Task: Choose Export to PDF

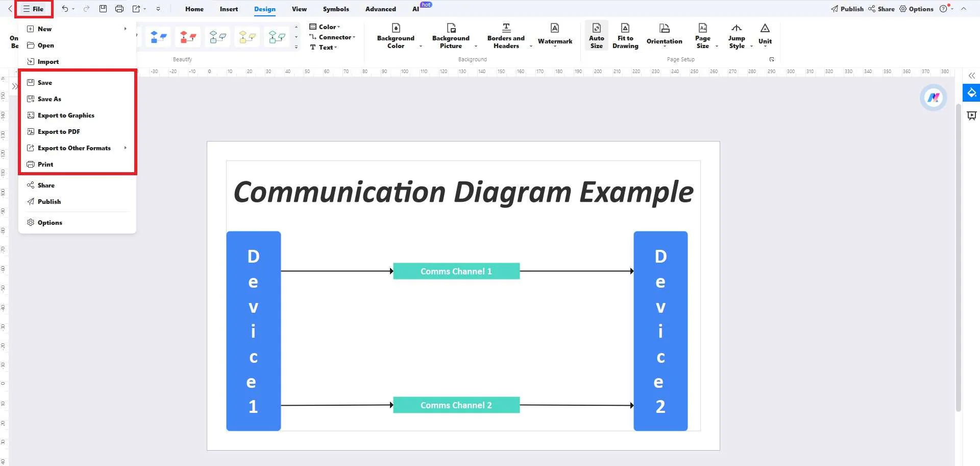Action: [78, 132]
